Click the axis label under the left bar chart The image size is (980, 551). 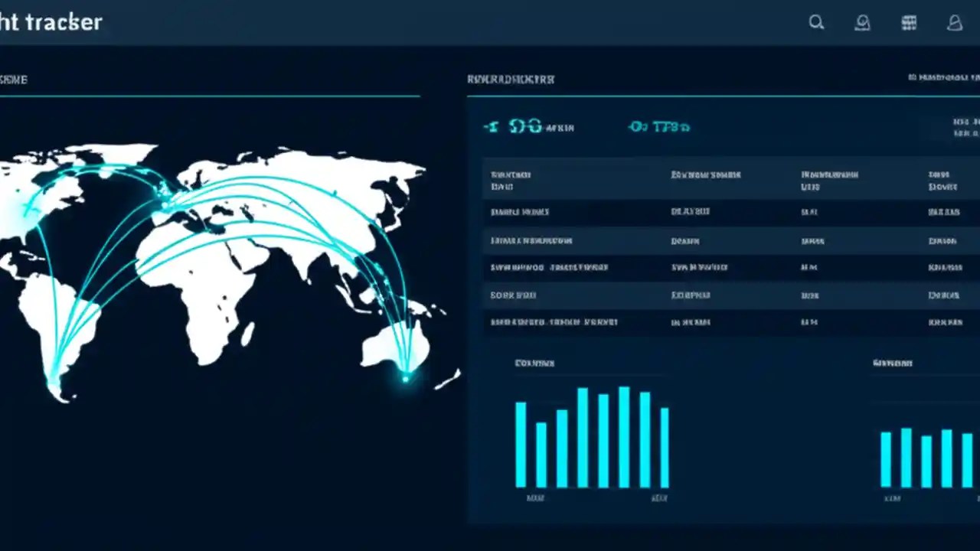click(x=536, y=498)
